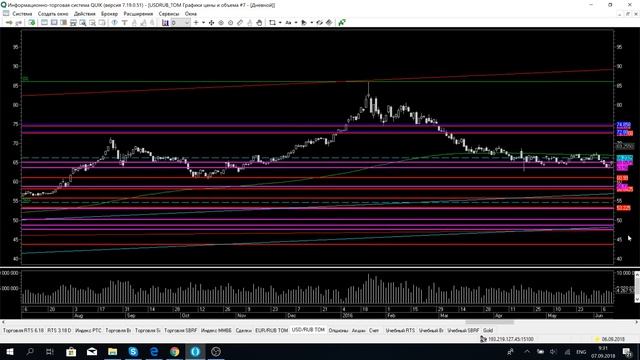Switch to the Учебный Br tab

[x=431, y=330]
